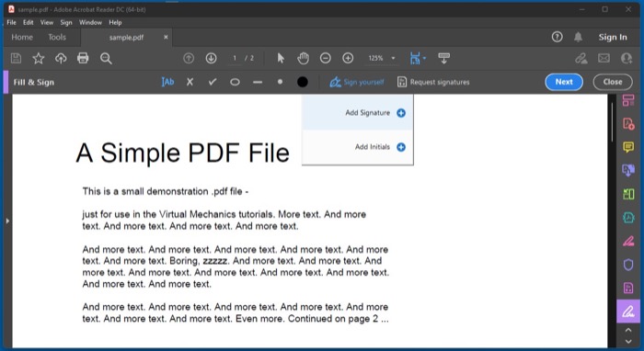Open the View menu
The height and width of the screenshot is (351, 644).
point(47,23)
